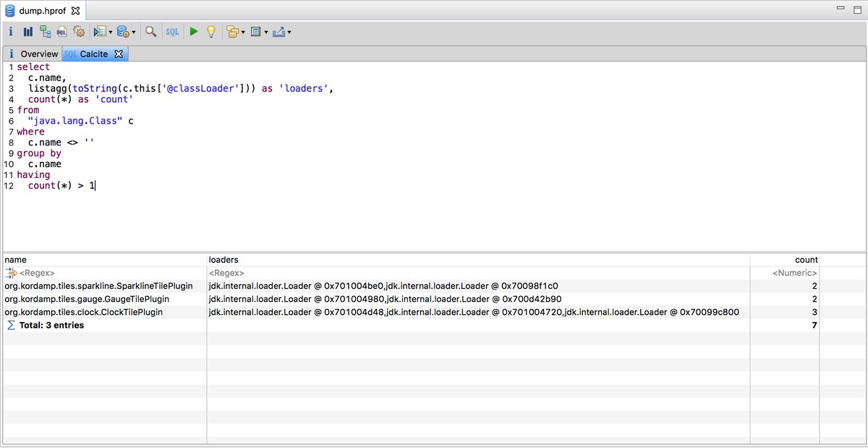The width and height of the screenshot is (868, 448).
Task: Click the "java.lang.Class" text on line 6
Action: 75,121
